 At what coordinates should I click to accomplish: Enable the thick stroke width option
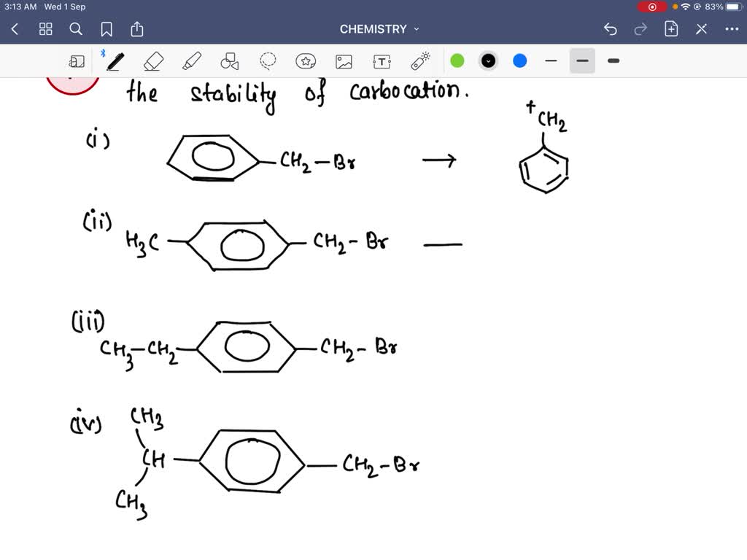(613, 61)
